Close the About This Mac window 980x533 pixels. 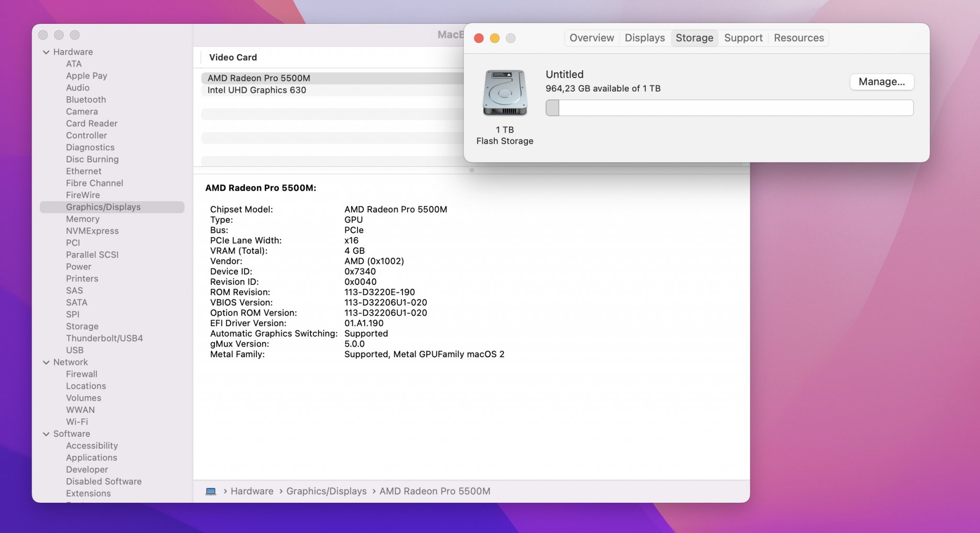click(479, 38)
